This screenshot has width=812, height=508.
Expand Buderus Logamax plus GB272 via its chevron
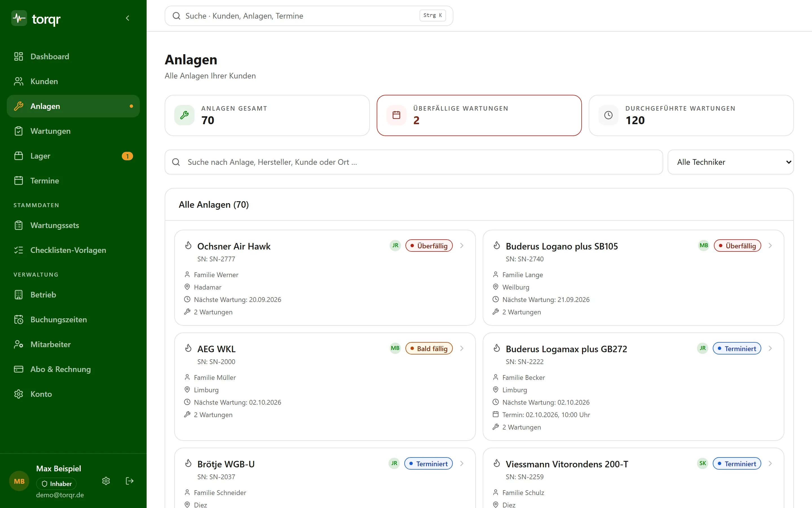coord(770,349)
